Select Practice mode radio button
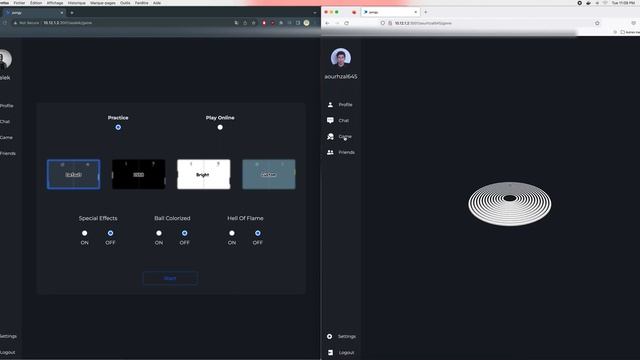 click(x=118, y=127)
